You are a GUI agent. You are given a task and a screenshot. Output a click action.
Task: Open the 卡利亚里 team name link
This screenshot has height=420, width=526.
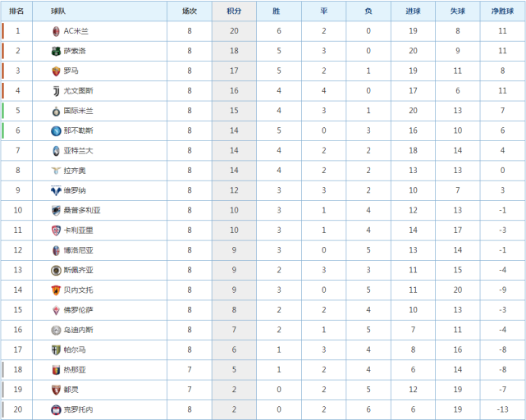[78, 231]
